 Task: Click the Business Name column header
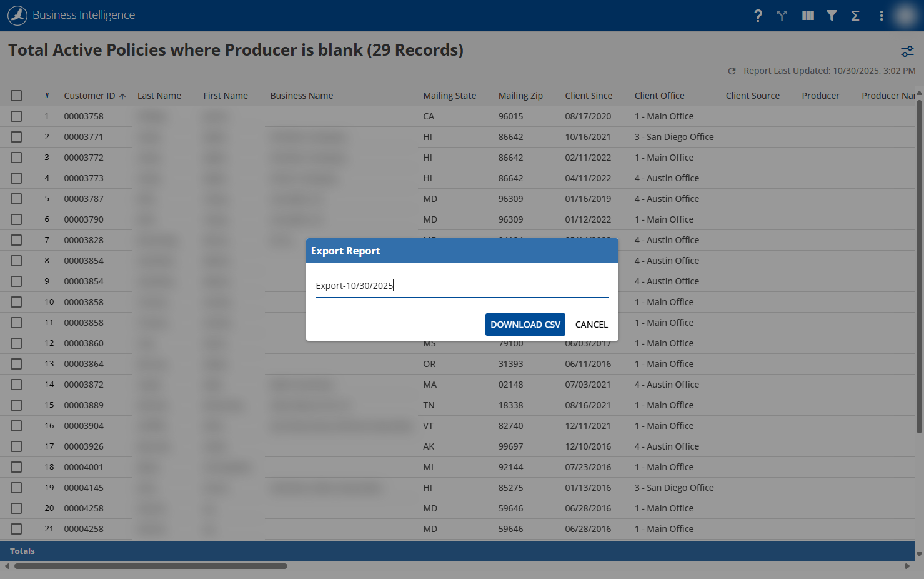click(x=302, y=96)
